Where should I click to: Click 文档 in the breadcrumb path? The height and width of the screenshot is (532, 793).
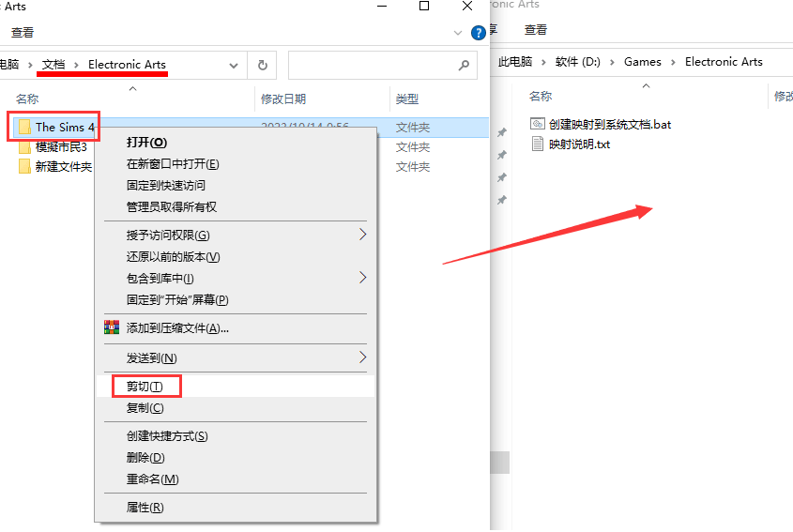(x=53, y=65)
